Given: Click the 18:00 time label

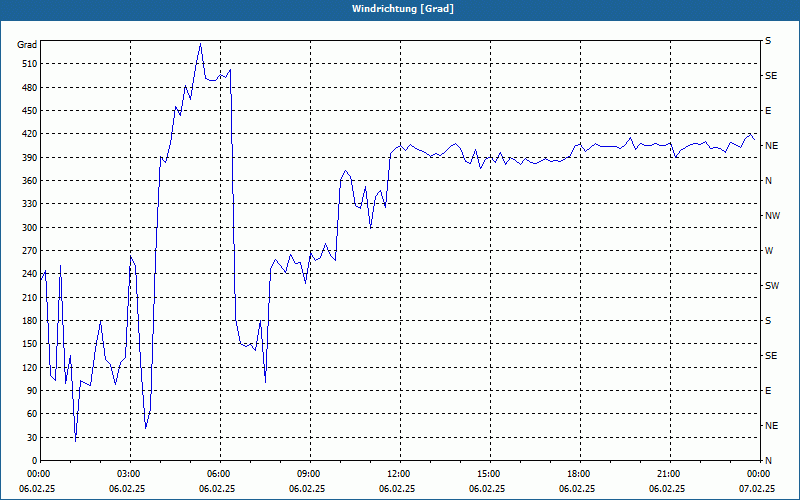Looking at the screenshot, I should [x=577, y=474].
